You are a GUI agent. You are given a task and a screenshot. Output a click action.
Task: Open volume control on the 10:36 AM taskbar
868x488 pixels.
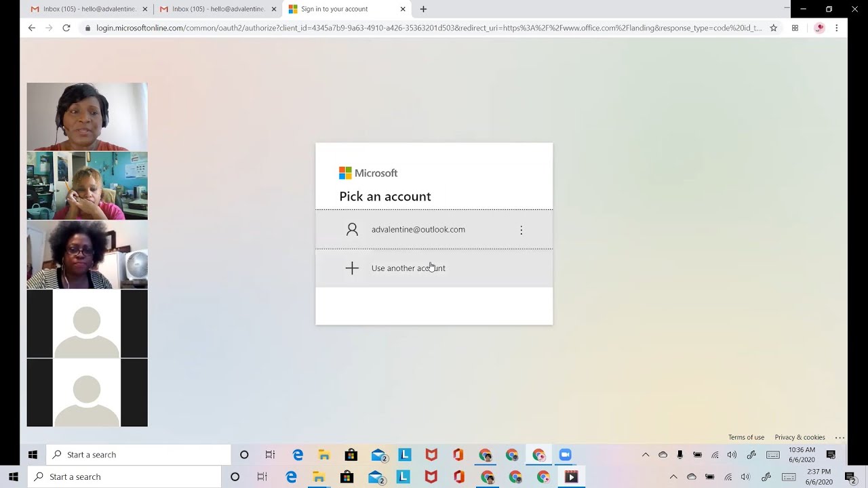point(732,455)
